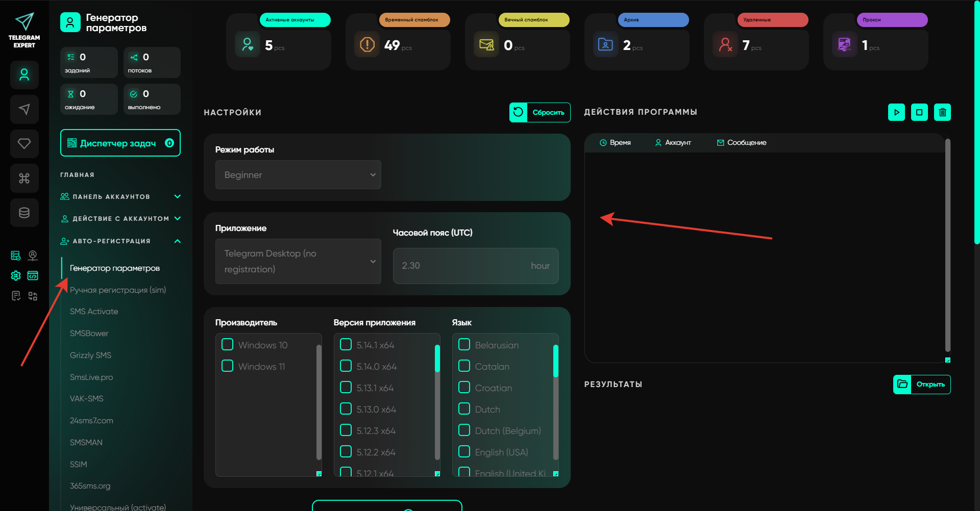
Task: Select Ручная регистрация (sim) menu item
Action: pos(118,290)
